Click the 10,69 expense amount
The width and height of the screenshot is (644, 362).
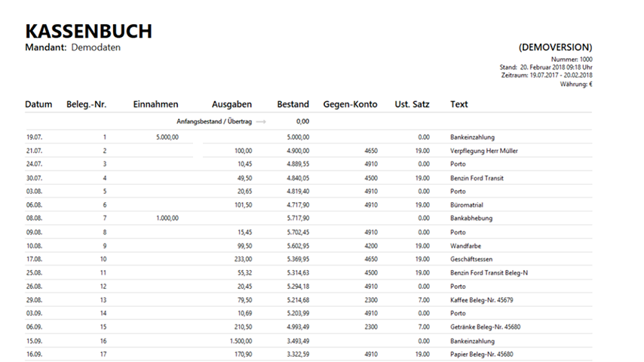tap(245, 313)
